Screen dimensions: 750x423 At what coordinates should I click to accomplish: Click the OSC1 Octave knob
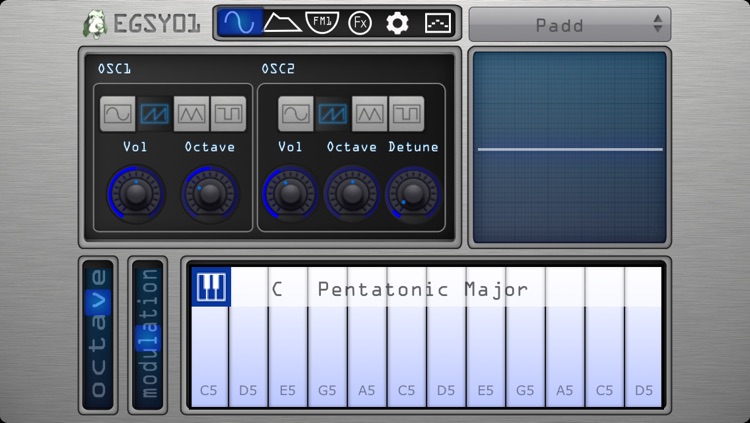[x=210, y=194]
